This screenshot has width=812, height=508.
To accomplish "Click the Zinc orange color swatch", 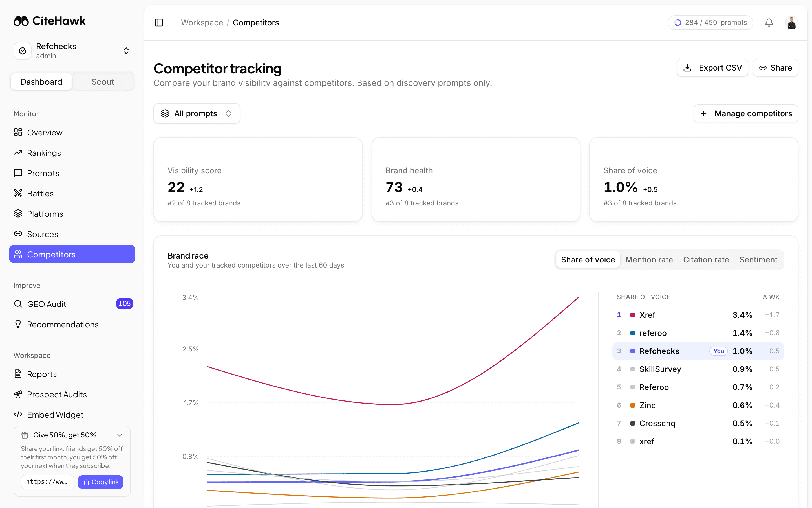I will tap(632, 405).
